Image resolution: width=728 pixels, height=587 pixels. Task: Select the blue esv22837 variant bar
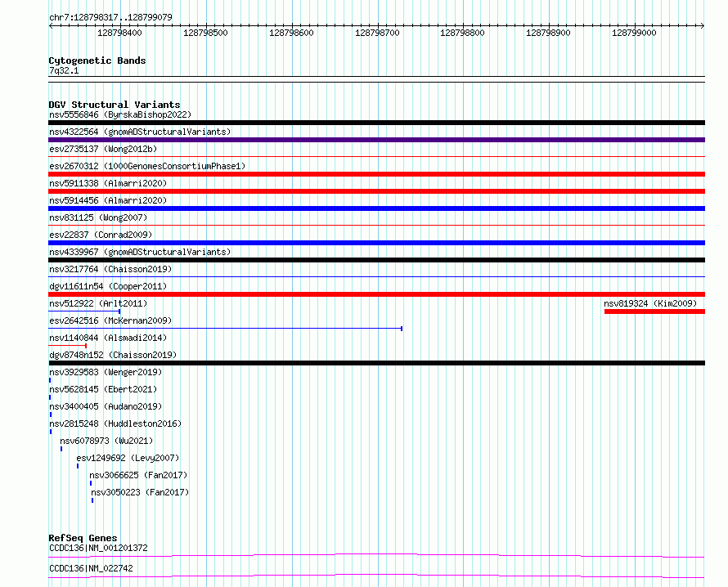(x=376, y=243)
